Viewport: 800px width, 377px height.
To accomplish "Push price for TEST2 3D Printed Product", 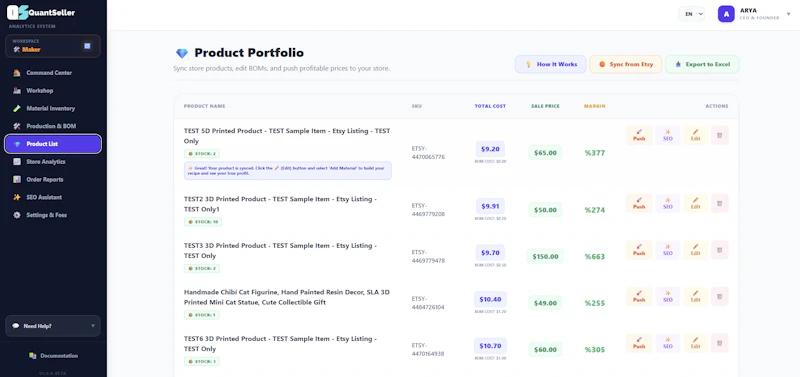I will (639, 204).
